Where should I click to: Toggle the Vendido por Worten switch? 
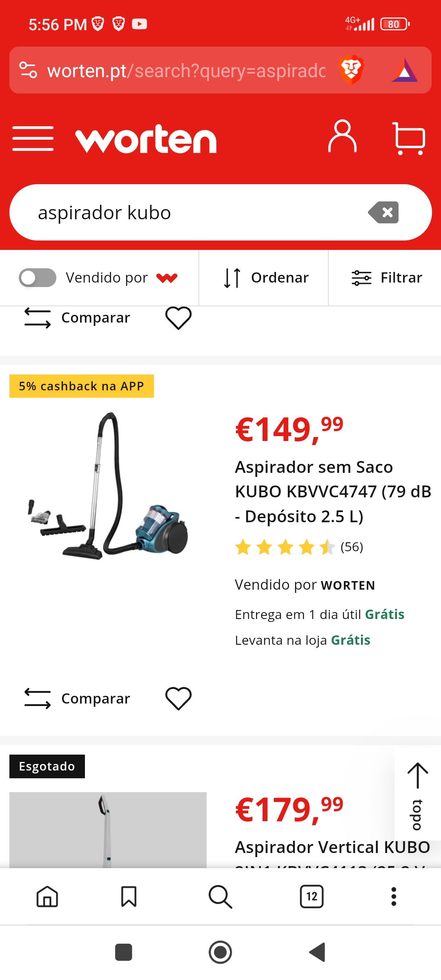coord(38,278)
